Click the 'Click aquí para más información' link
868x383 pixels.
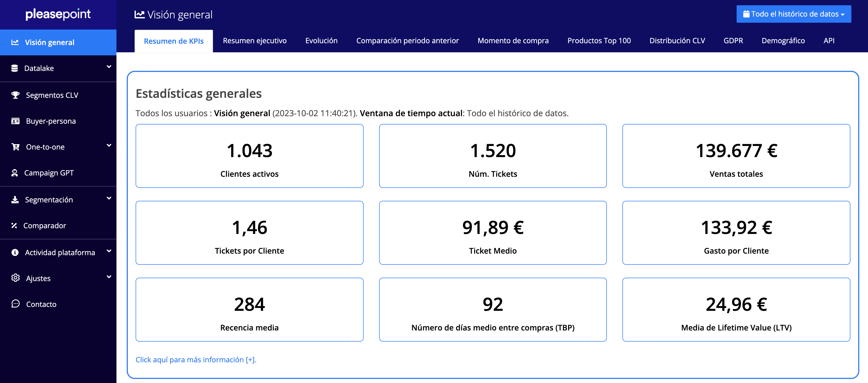tap(196, 360)
